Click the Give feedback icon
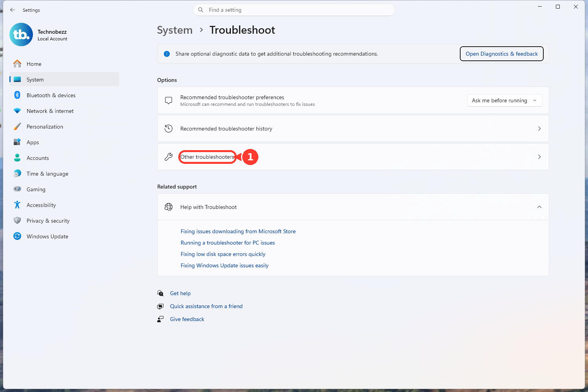The width and height of the screenshot is (588, 392). (x=160, y=319)
